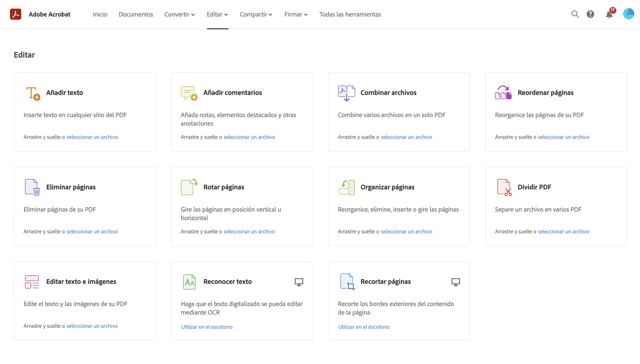This screenshot has width=640, height=364.
Task: Click 'Separe un archivo en varios PDF' description
Action: pos(538,210)
